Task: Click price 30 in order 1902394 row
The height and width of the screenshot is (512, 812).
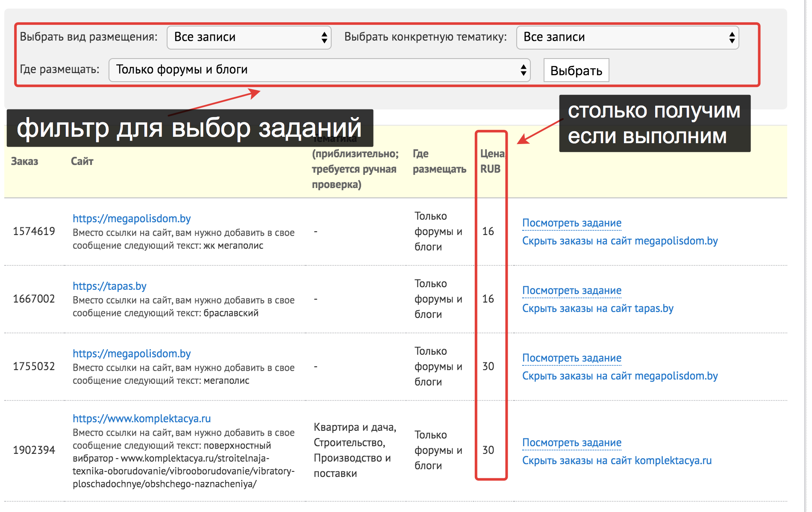Action: [x=488, y=450]
